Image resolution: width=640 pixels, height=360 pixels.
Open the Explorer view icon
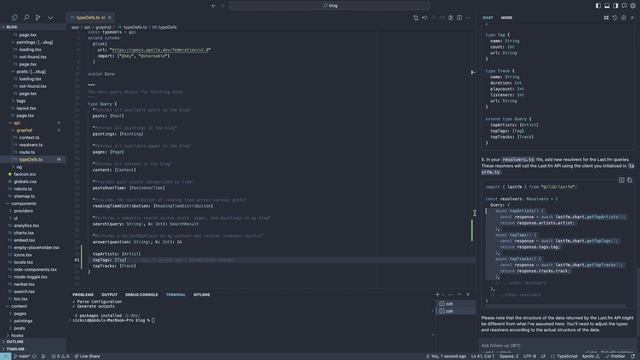point(15,18)
